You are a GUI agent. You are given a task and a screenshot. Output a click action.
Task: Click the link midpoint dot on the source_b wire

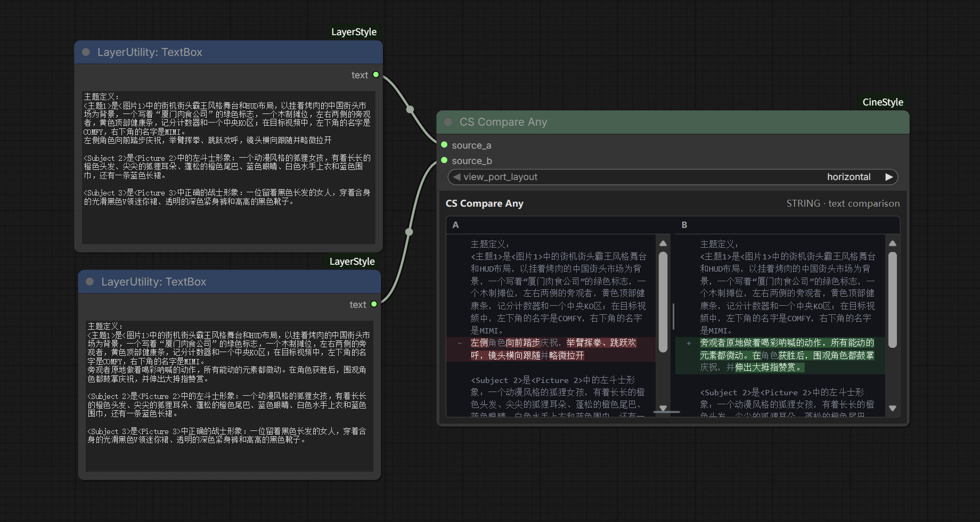[x=409, y=232]
